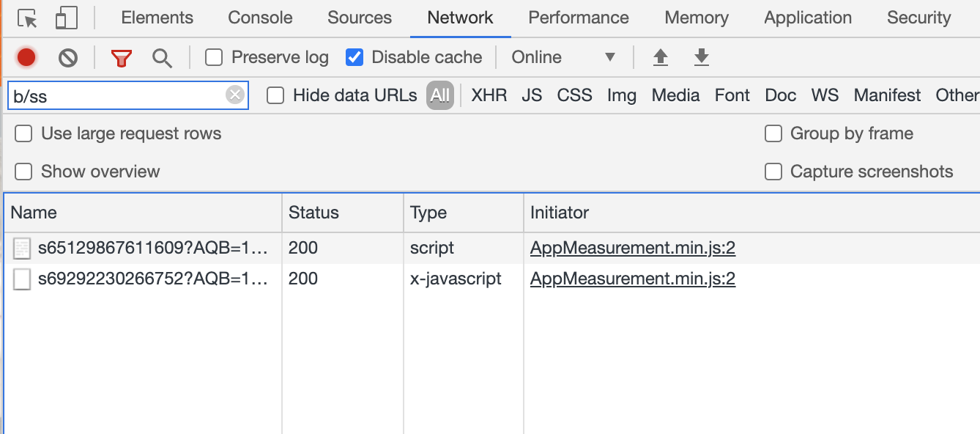Toggle the red filter funnel icon
This screenshot has width=980, height=434.
(x=122, y=58)
